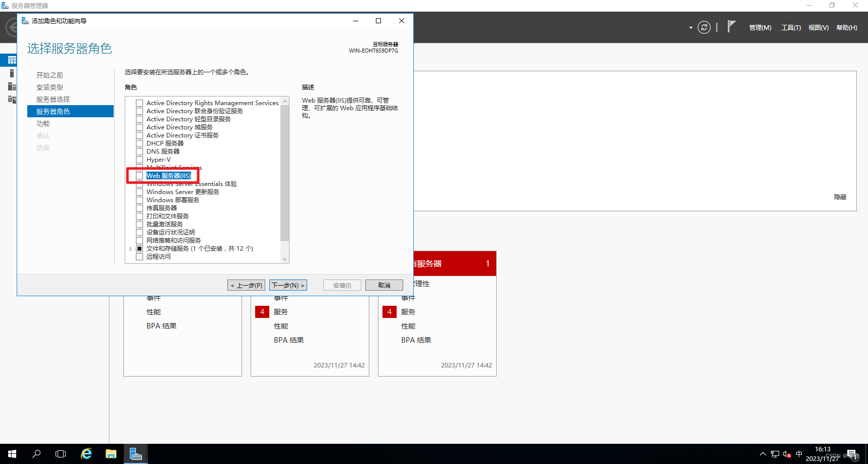868x464 pixels.
Task: Click roles list scroll up arrow
Action: pyautogui.click(x=284, y=102)
